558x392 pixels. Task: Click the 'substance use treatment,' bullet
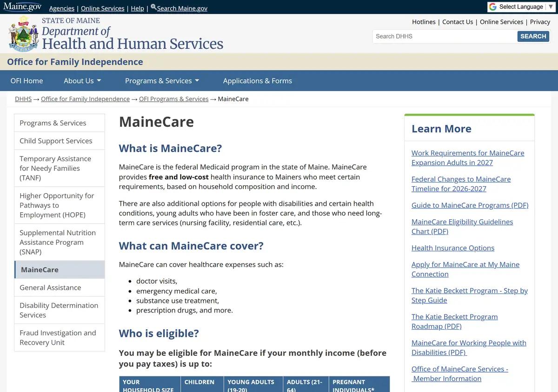tap(178, 301)
